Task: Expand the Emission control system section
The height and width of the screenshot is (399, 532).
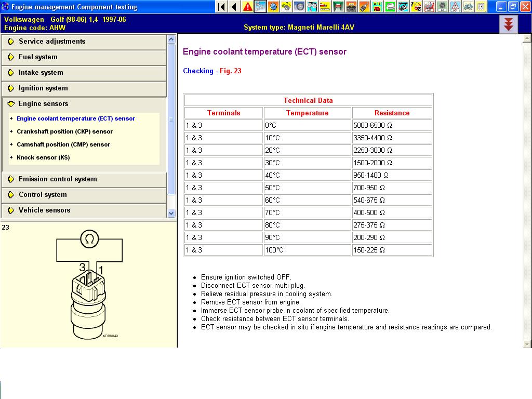Action: click(x=84, y=179)
